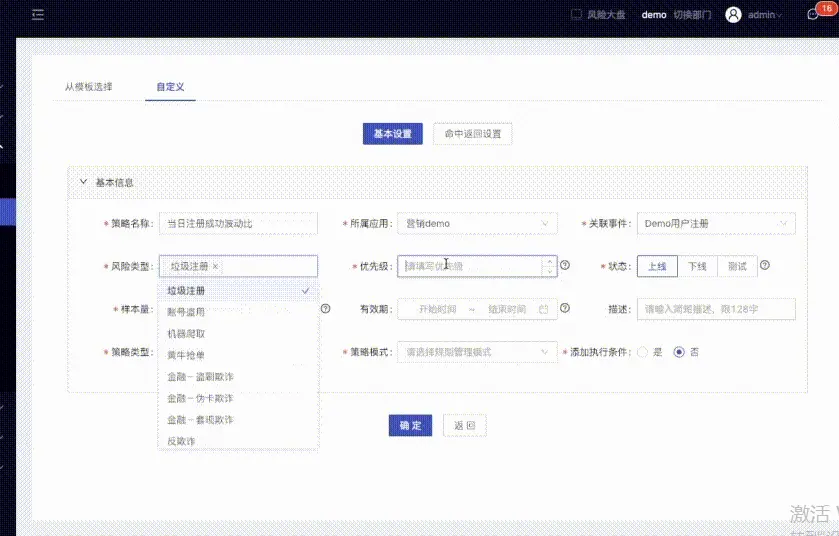The image size is (839, 536).
Task: Set 状态 to 上线
Action: (x=657, y=266)
